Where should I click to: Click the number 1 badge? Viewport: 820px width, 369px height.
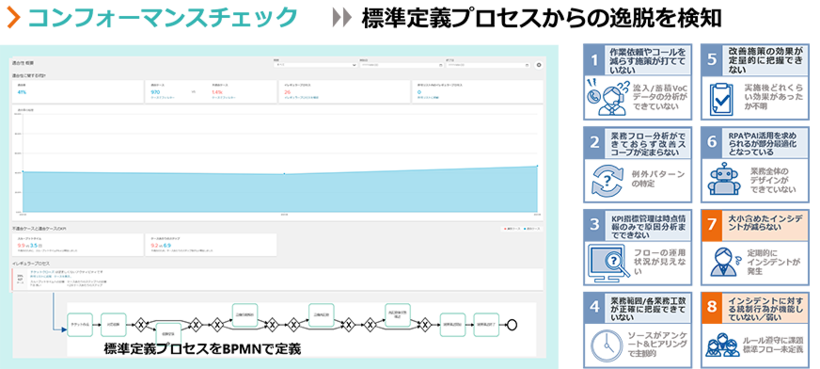[594, 60]
